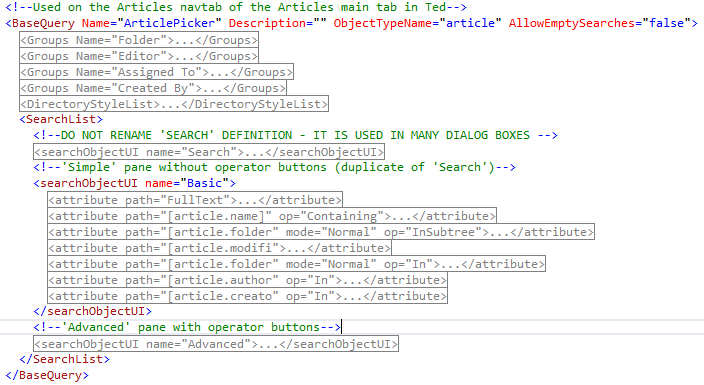Click the comment about Articles navtab in Ted
704x385 pixels.
point(236,7)
